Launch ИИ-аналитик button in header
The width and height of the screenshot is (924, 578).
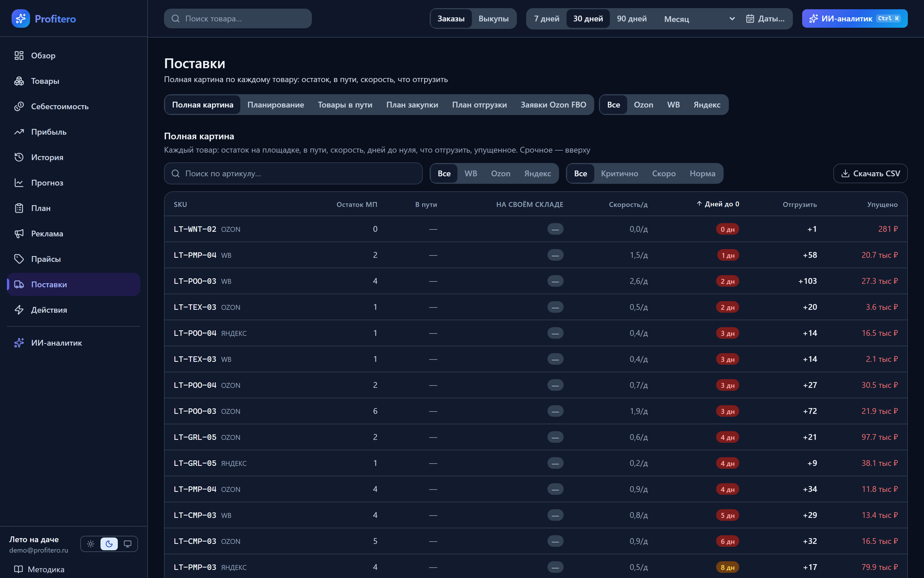point(854,18)
